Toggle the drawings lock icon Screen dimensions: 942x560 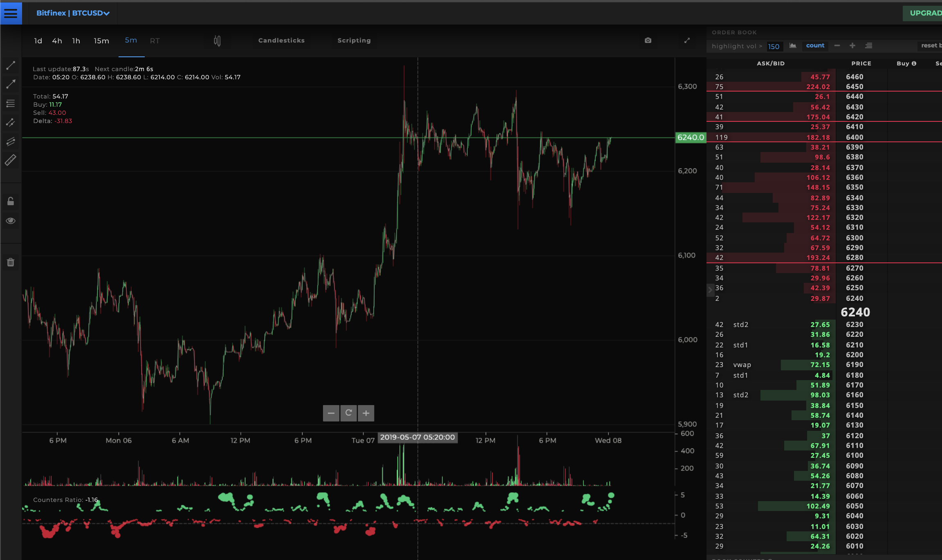11,201
